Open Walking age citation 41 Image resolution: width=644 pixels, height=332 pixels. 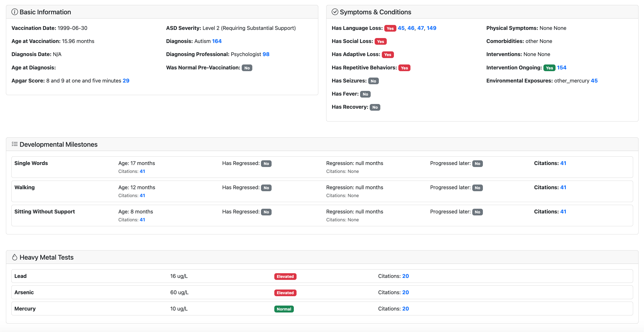142,195
